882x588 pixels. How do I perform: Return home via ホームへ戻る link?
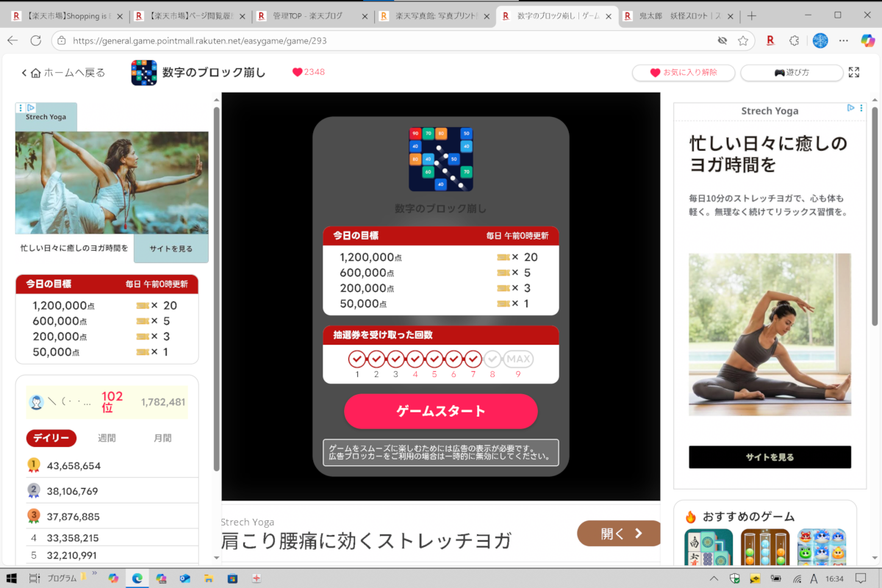[63, 73]
